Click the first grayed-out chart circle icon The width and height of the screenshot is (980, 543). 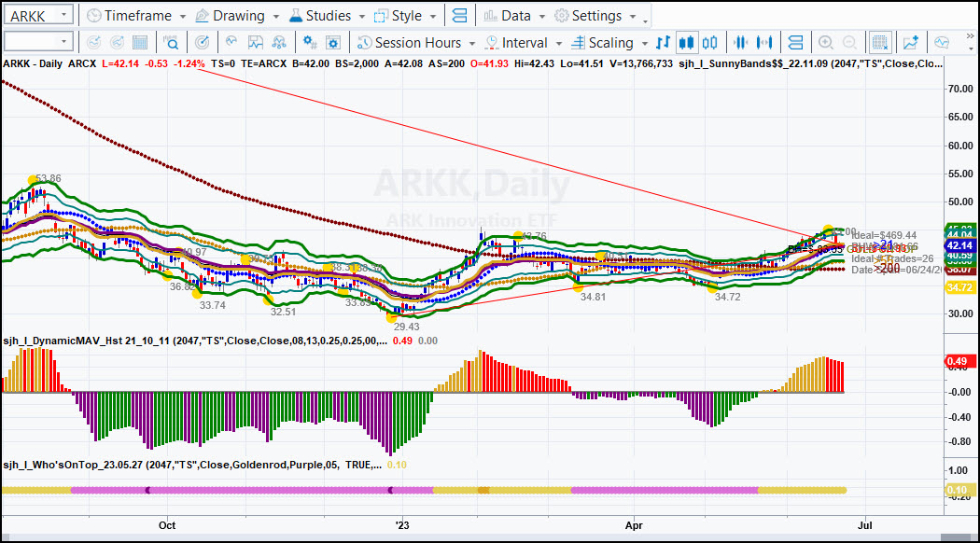93,43
